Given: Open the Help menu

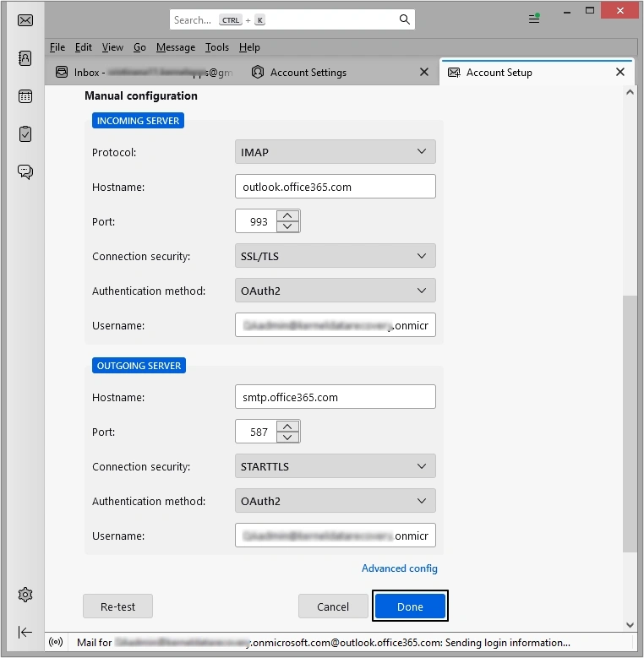Looking at the screenshot, I should (x=249, y=47).
